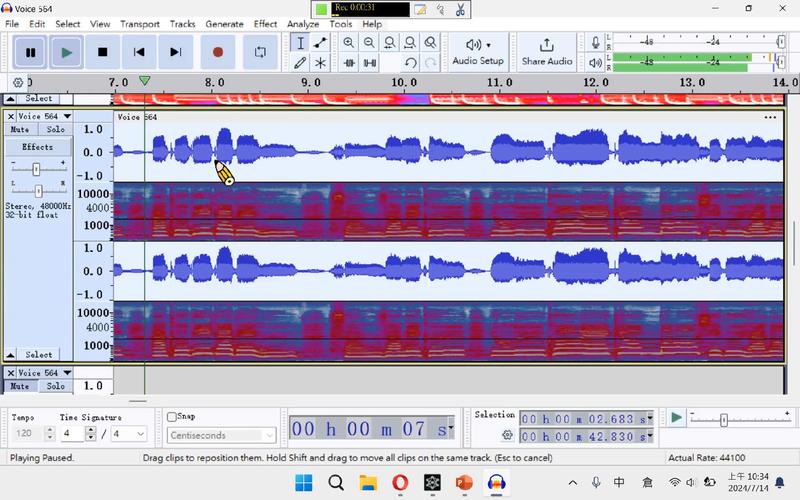Open Windows Start menu

pos(304,482)
